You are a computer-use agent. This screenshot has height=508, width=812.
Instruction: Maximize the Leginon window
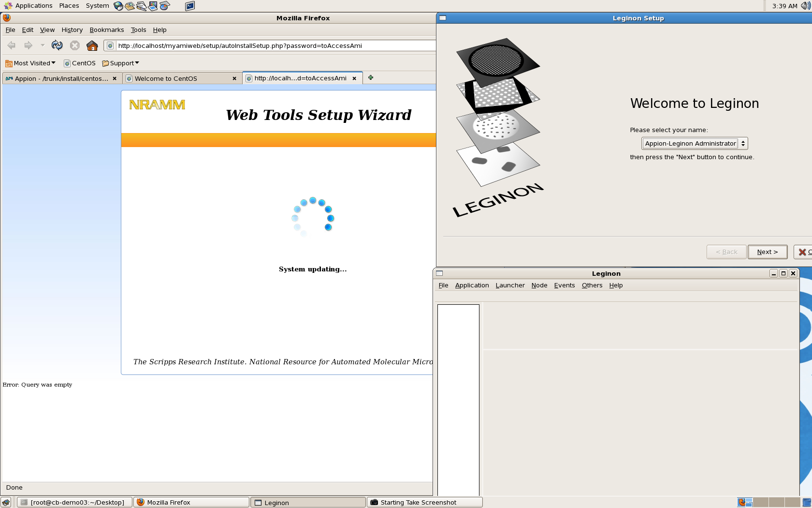point(783,273)
